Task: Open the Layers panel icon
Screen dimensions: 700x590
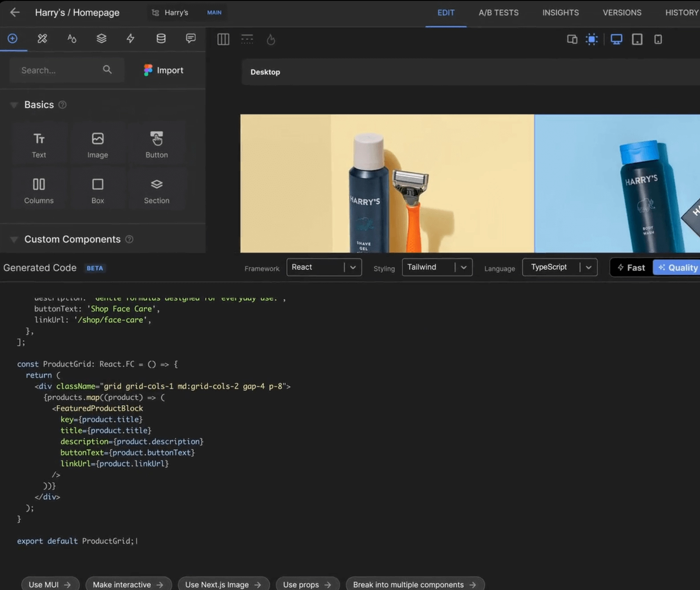Action: click(x=102, y=39)
